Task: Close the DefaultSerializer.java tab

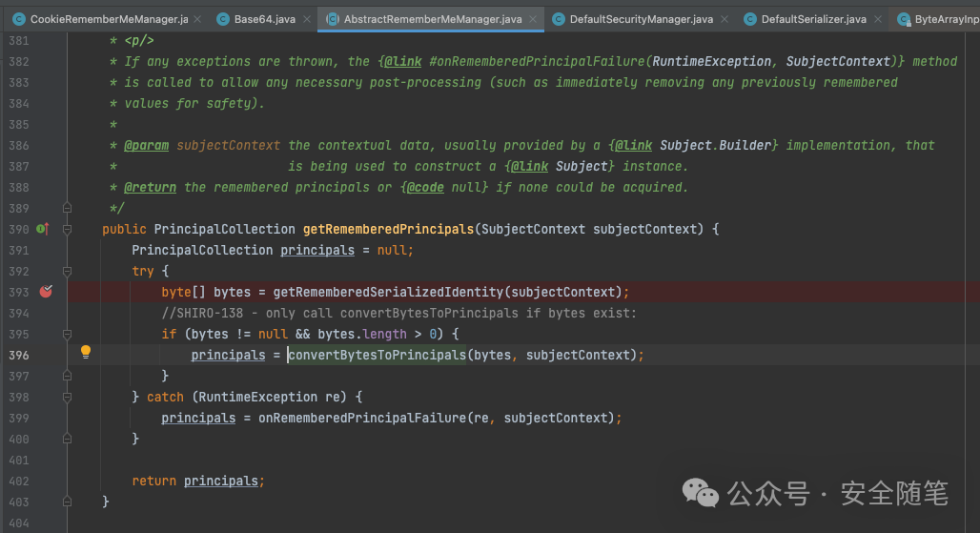Action: coord(877,19)
